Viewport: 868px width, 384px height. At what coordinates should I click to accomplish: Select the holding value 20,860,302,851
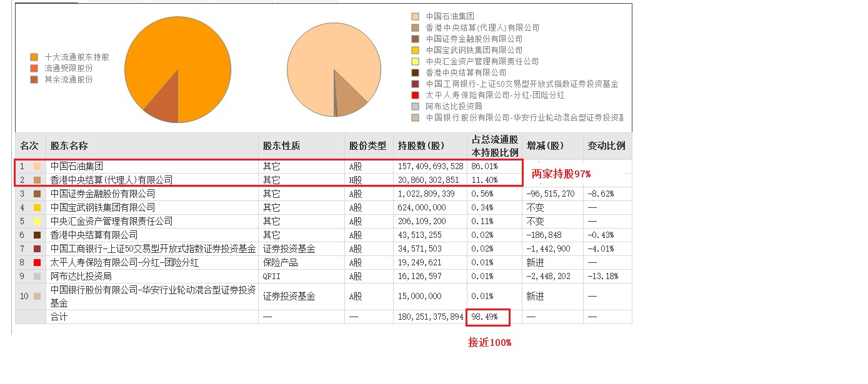[x=429, y=180]
